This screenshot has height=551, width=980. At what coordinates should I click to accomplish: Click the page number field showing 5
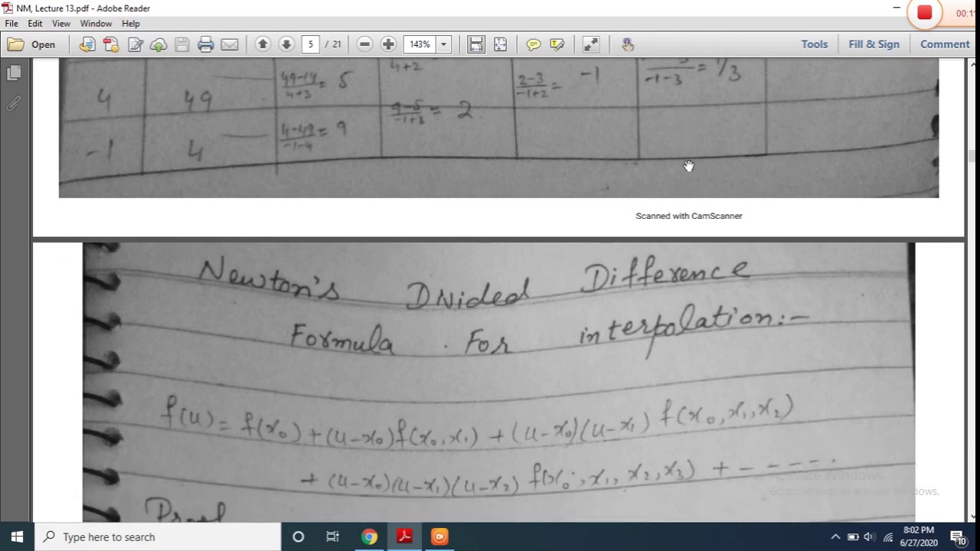tap(311, 44)
